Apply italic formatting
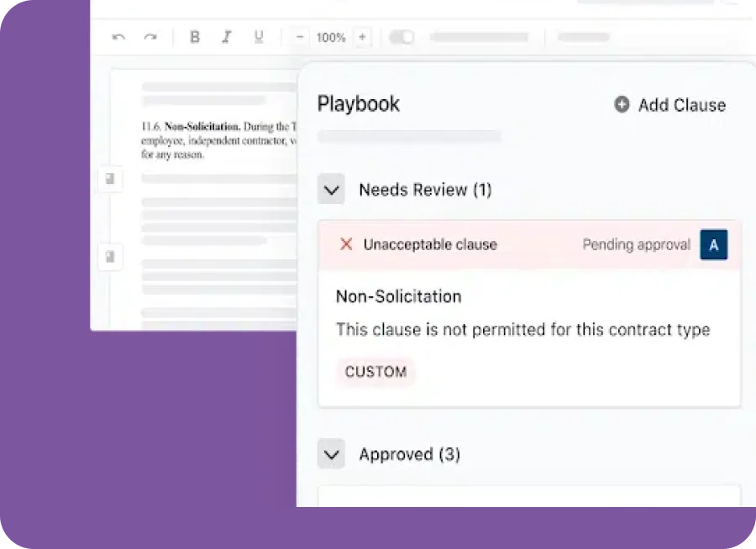756x549 pixels. pyautogui.click(x=226, y=37)
